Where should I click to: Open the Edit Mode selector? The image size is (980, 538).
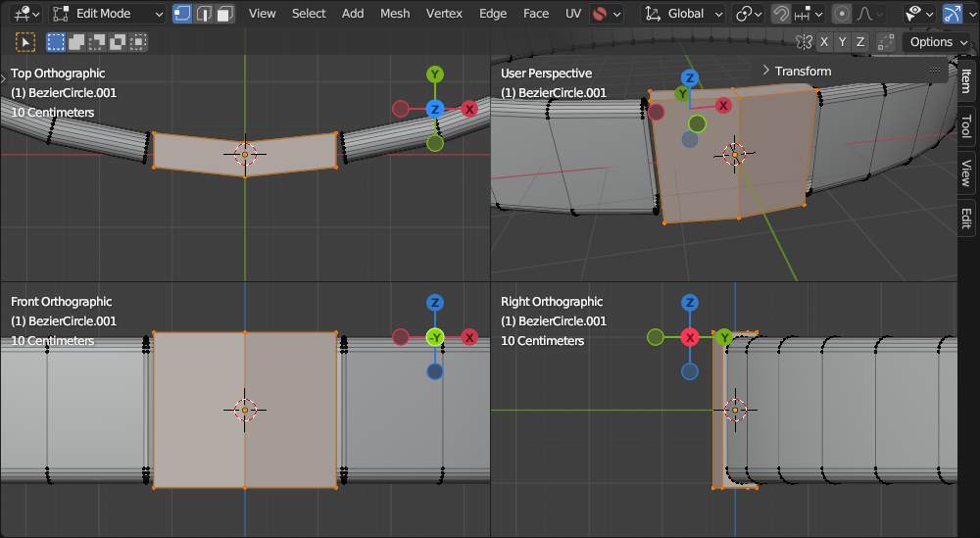(x=108, y=13)
